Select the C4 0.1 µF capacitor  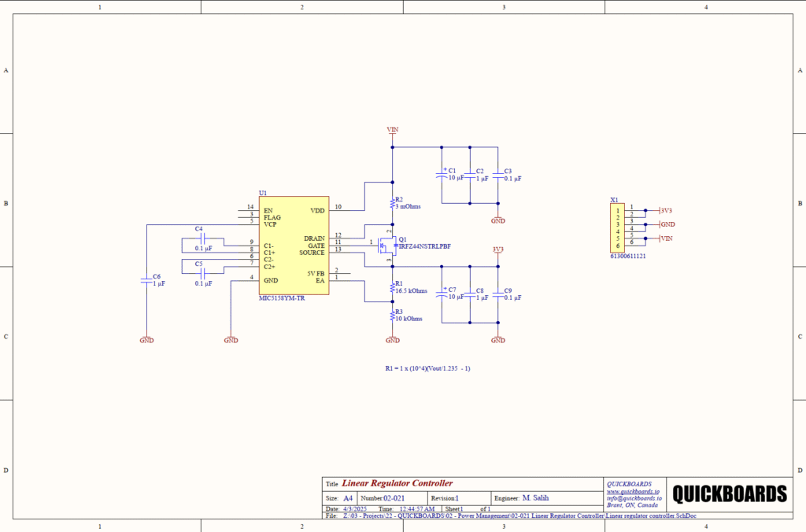point(203,238)
